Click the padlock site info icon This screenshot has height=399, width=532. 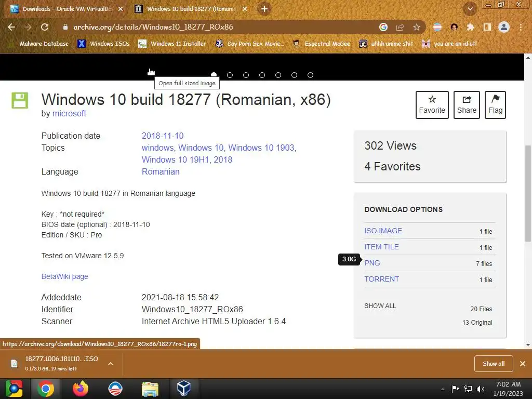65,27
